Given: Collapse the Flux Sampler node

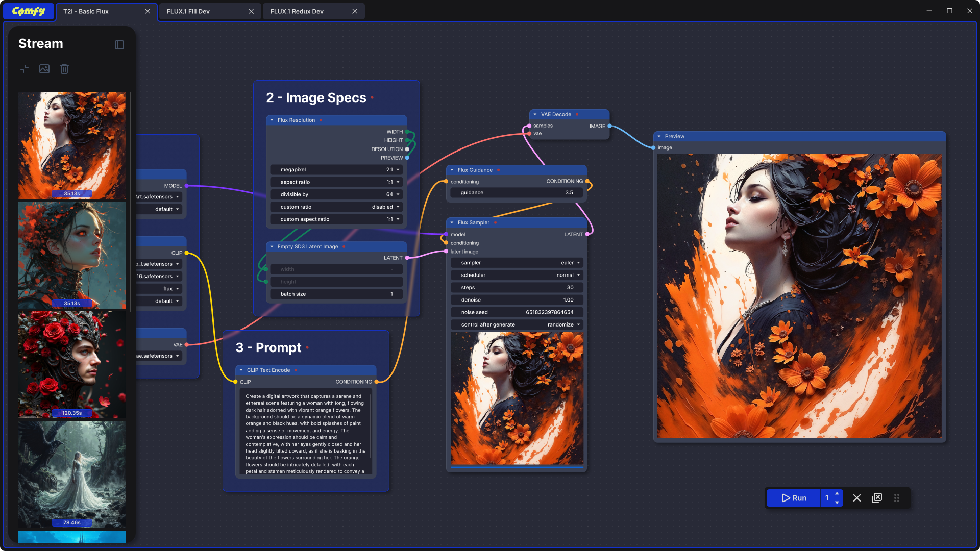Looking at the screenshot, I should click(x=452, y=222).
